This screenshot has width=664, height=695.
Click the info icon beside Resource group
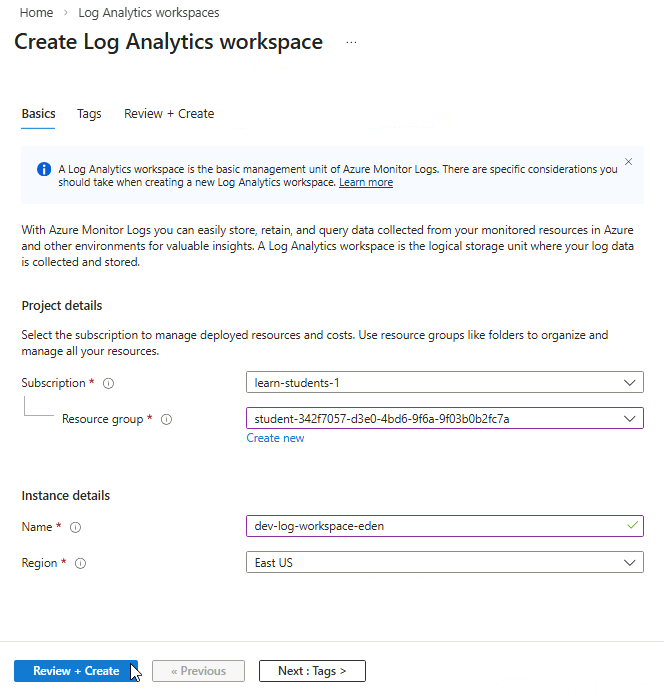tap(167, 419)
